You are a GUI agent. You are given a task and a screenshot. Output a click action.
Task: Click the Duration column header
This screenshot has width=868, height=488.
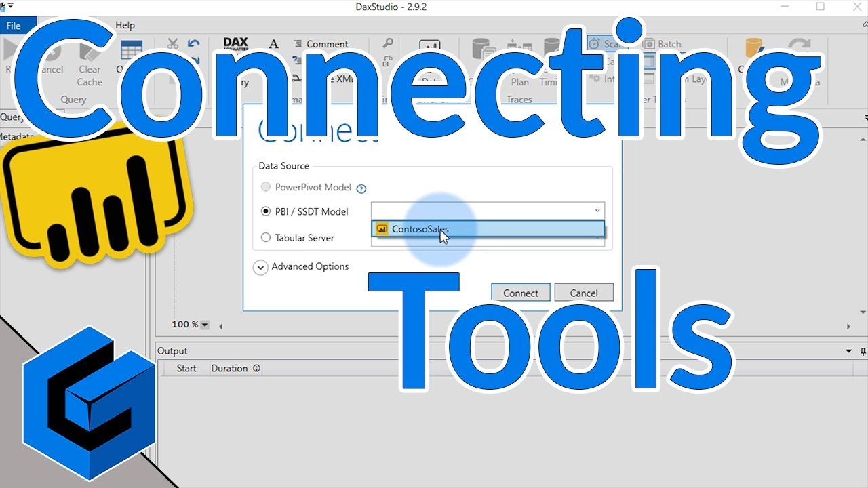pyautogui.click(x=229, y=369)
